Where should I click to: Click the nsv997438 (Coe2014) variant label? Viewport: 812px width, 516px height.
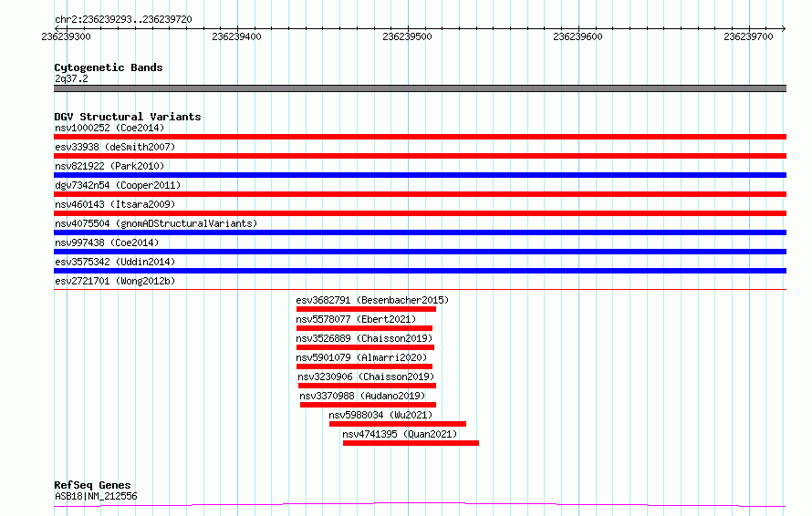pos(107,243)
